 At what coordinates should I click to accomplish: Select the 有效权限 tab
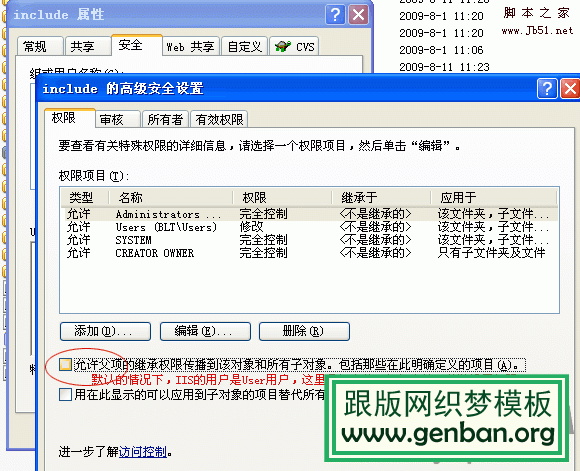pyautogui.click(x=219, y=119)
